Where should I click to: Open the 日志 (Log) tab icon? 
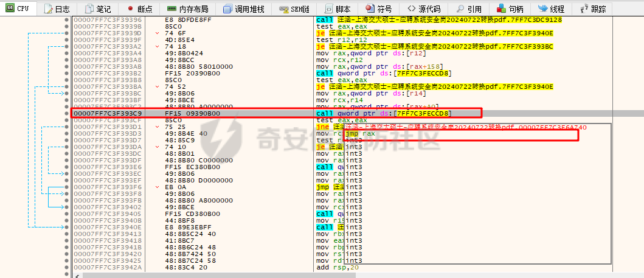pyautogui.click(x=48, y=9)
